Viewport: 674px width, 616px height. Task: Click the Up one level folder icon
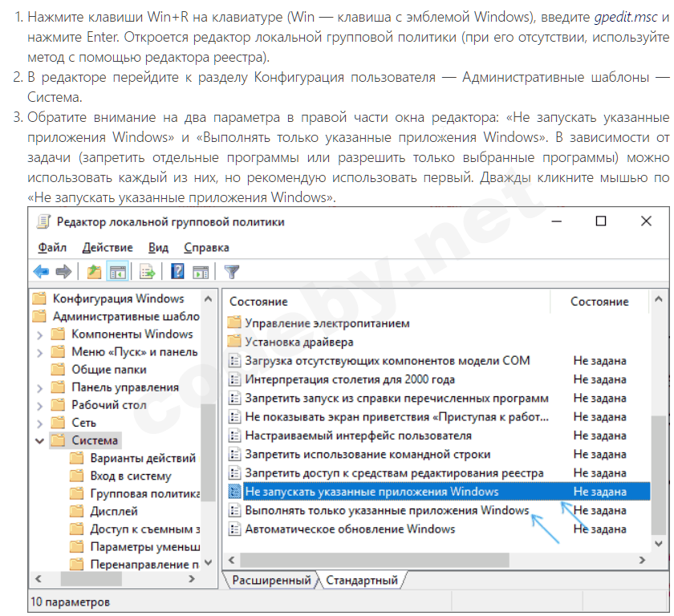coord(94,272)
